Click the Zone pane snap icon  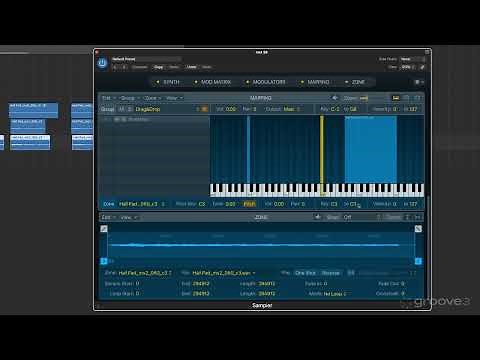point(318,217)
